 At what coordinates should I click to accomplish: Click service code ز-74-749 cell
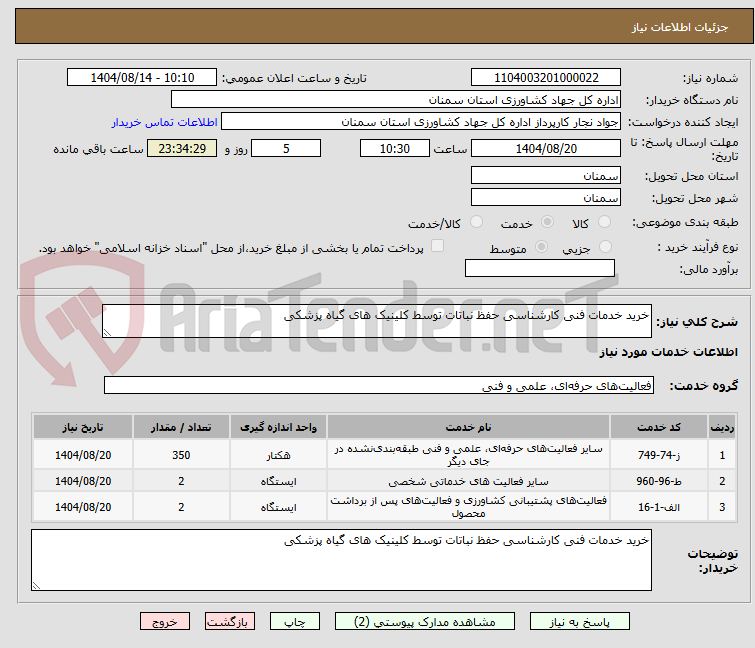pyautogui.click(x=659, y=455)
